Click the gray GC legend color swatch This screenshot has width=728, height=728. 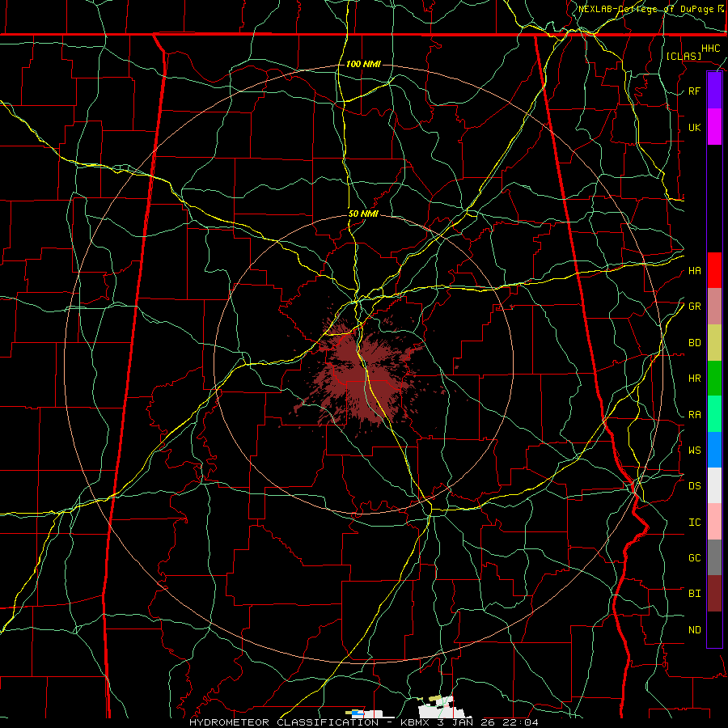point(714,557)
